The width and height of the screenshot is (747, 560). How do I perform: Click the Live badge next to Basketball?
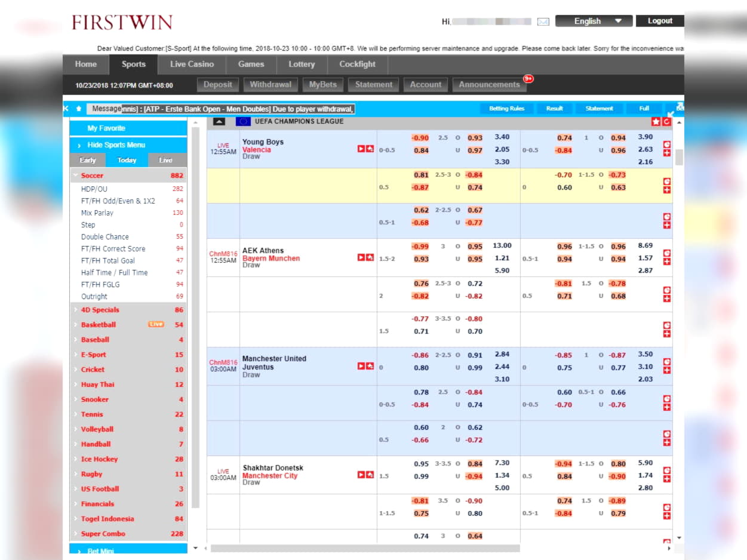click(x=156, y=324)
